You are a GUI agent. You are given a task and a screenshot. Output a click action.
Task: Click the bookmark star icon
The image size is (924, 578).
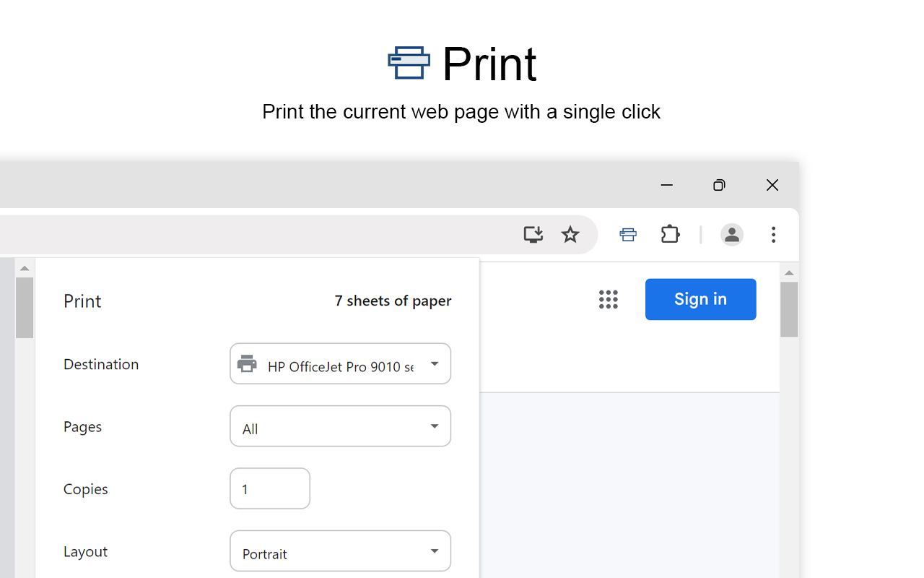click(x=570, y=234)
